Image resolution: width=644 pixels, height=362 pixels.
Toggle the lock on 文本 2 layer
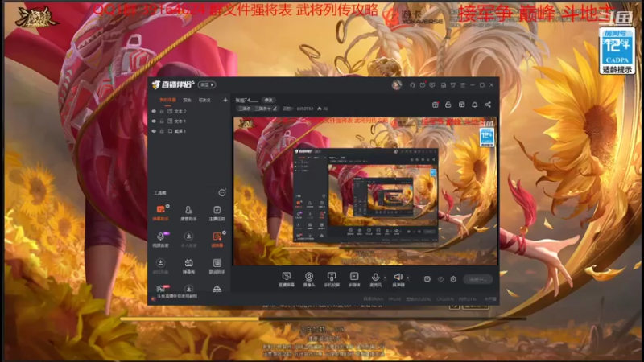point(162,111)
